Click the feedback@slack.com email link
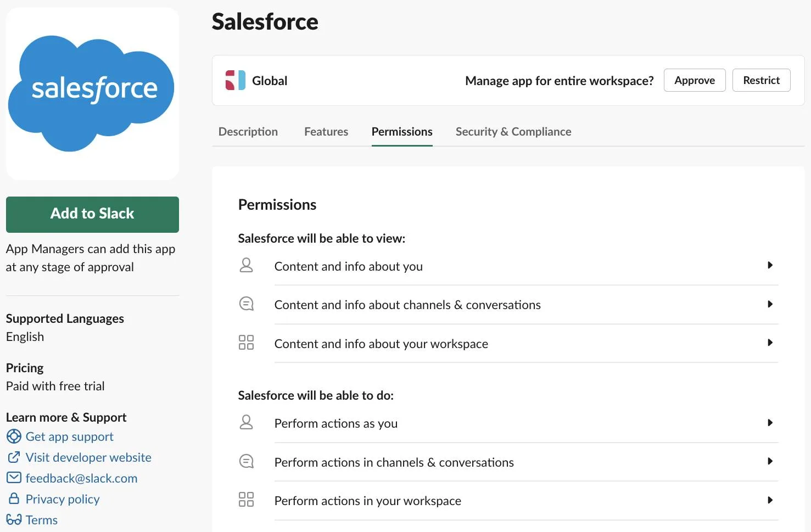Screen dimensions: 811x532 pos(81,478)
